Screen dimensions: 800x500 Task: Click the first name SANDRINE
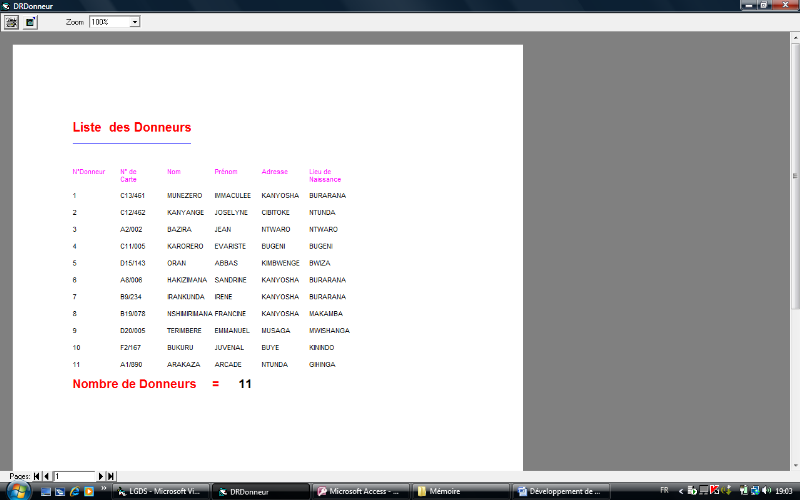[x=231, y=280]
